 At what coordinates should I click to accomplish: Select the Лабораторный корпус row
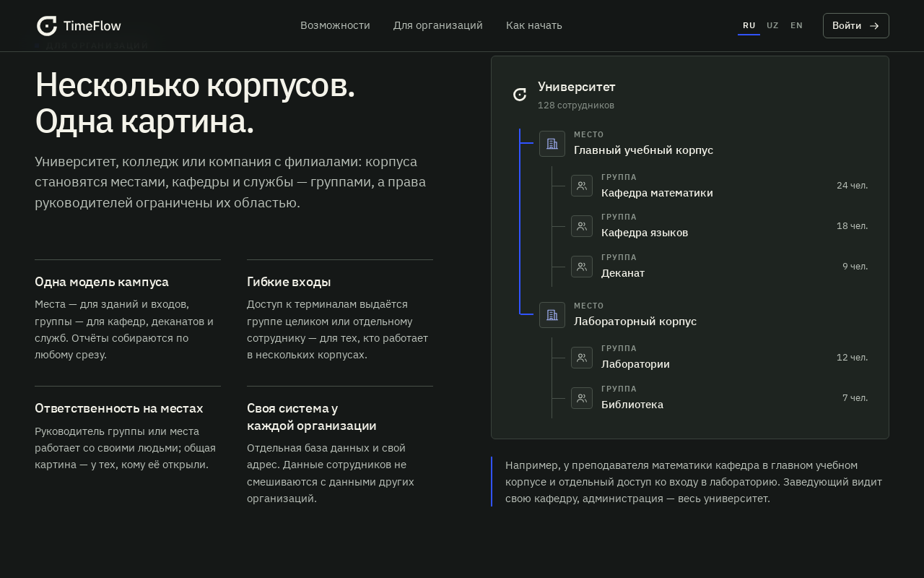(704, 315)
